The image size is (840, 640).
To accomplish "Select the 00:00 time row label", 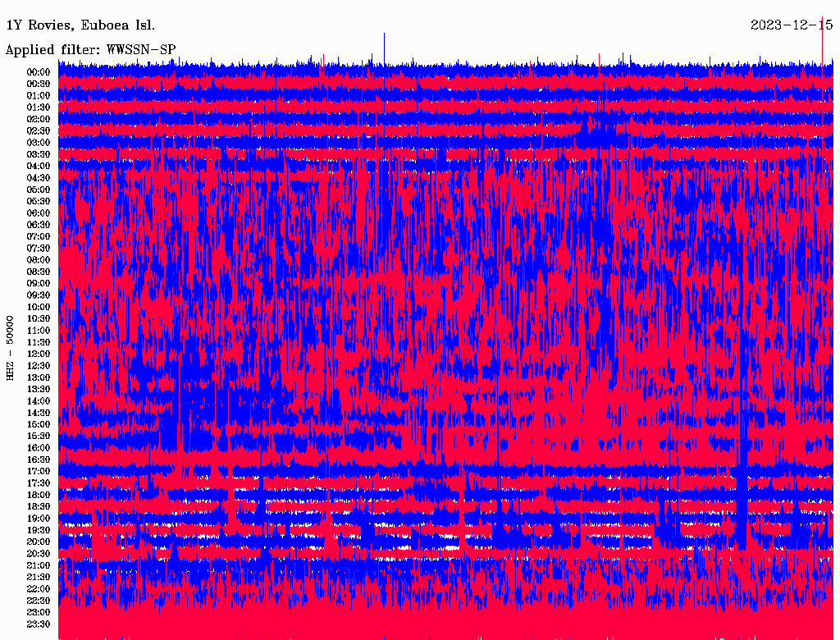I will [39, 72].
